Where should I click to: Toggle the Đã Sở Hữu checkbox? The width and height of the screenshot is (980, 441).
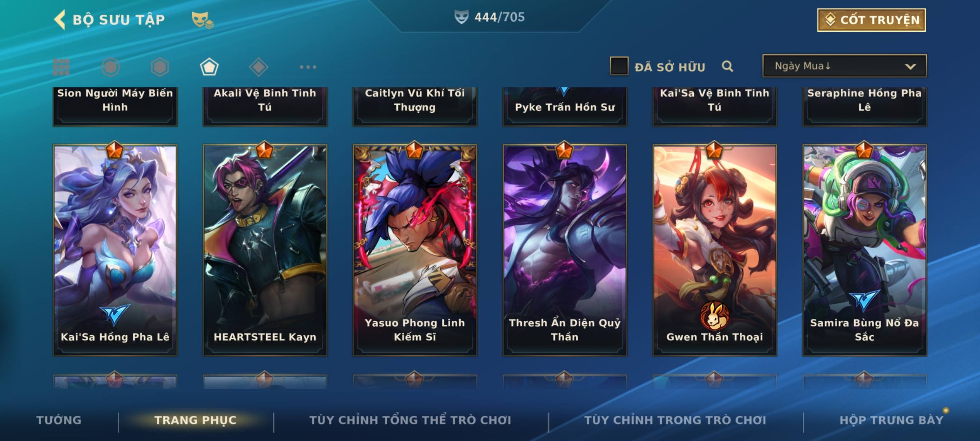pos(619,66)
